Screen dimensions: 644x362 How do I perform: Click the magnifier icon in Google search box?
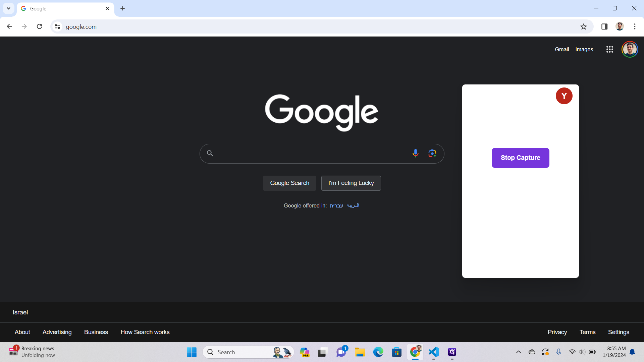click(210, 153)
